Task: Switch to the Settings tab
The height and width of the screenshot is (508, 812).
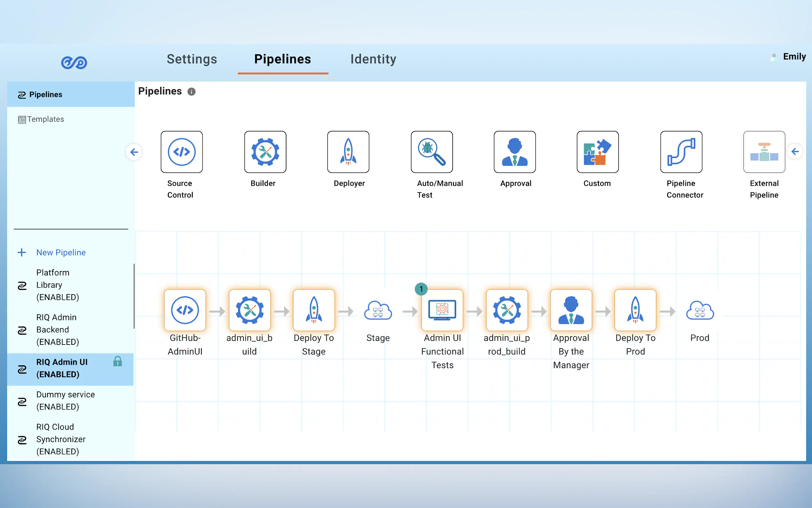Action: 192,59
